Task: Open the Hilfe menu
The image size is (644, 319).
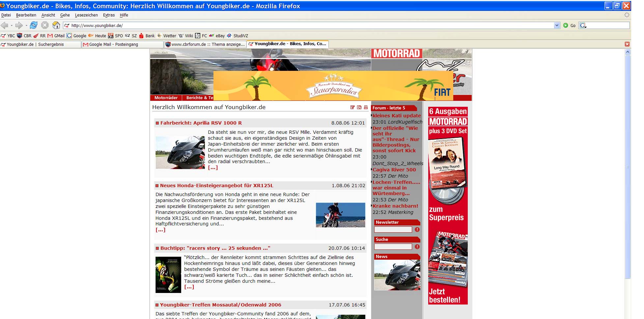Action: click(124, 15)
